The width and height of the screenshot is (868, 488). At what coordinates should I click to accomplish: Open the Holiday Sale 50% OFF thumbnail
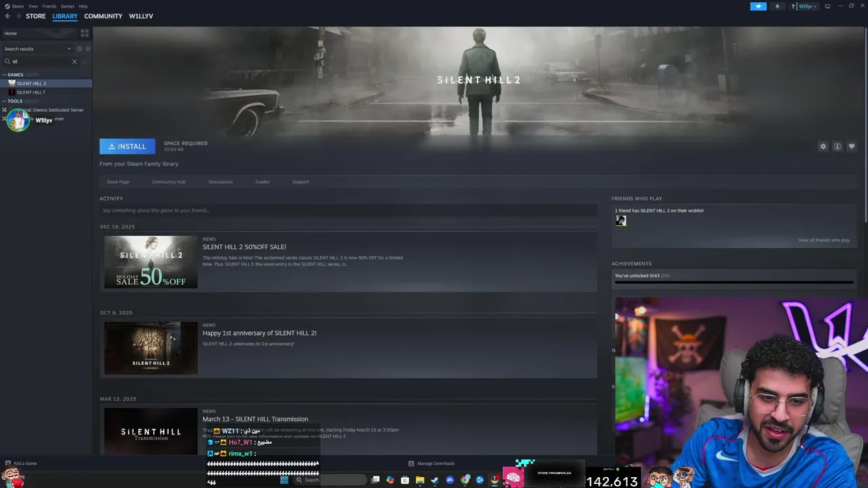151,262
